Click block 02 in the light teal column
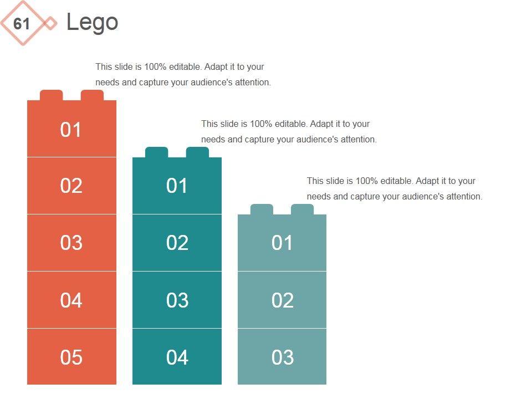 282,300
